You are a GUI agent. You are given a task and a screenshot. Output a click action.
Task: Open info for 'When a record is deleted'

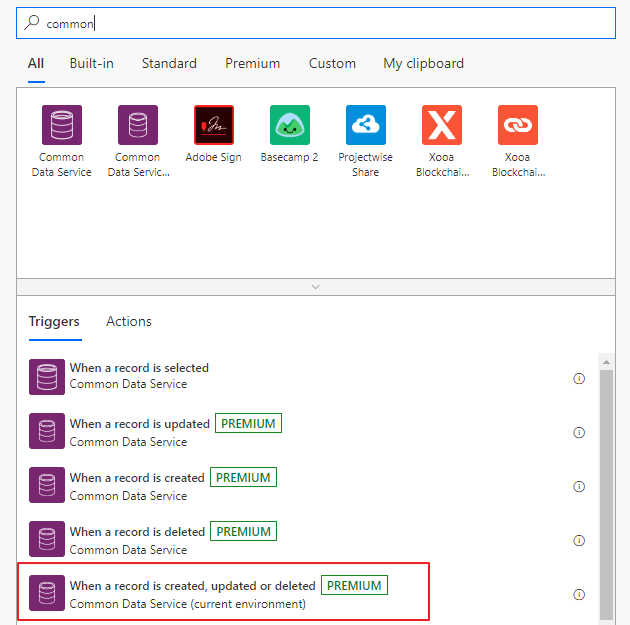[578, 541]
